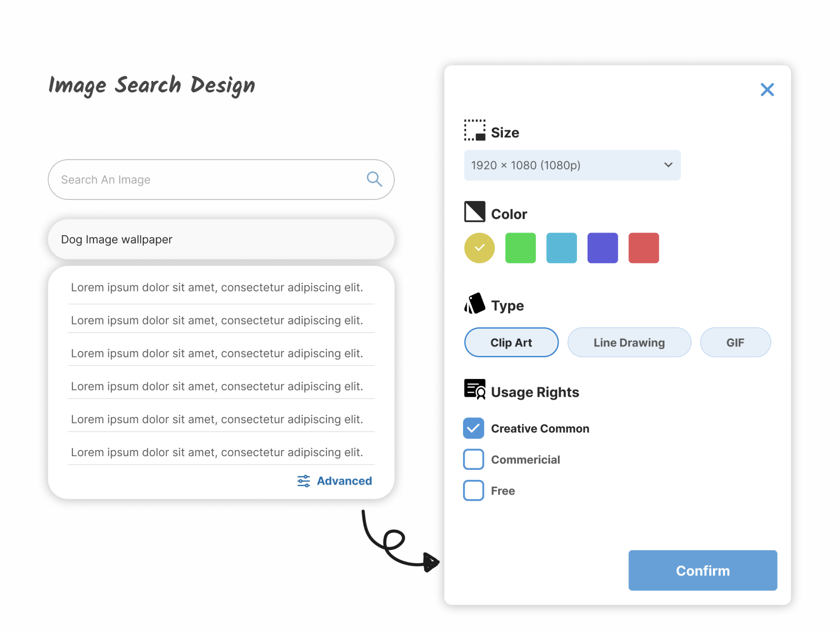
Task: Click the Type tag icon
Action: click(474, 303)
